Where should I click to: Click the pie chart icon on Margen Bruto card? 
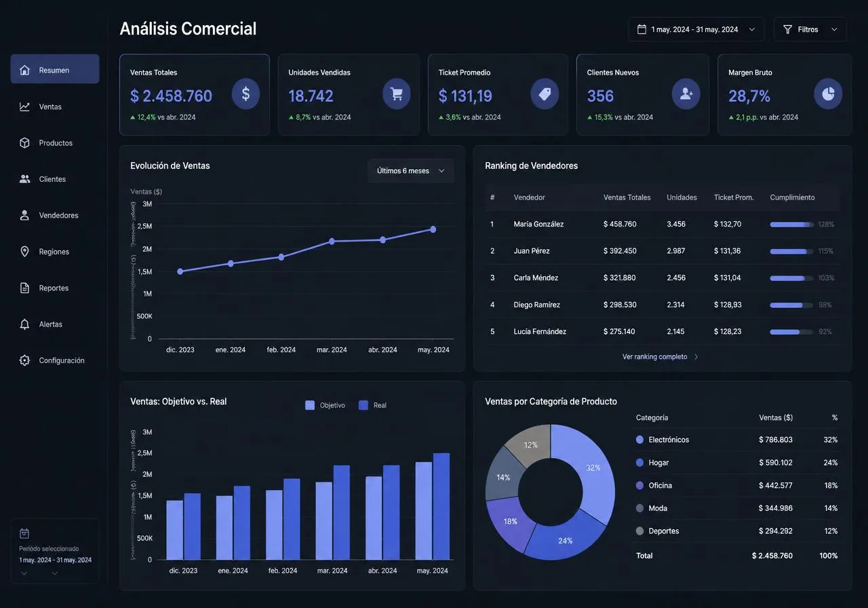point(828,94)
